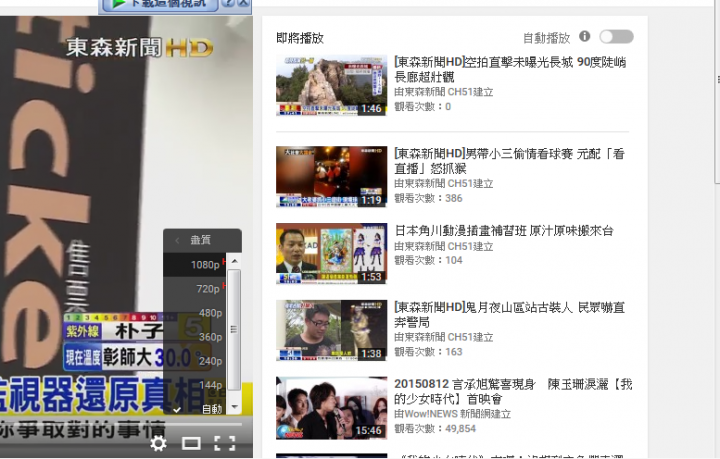
Task: Click the 觀看次數：104 view count
Action: pyautogui.click(x=428, y=260)
